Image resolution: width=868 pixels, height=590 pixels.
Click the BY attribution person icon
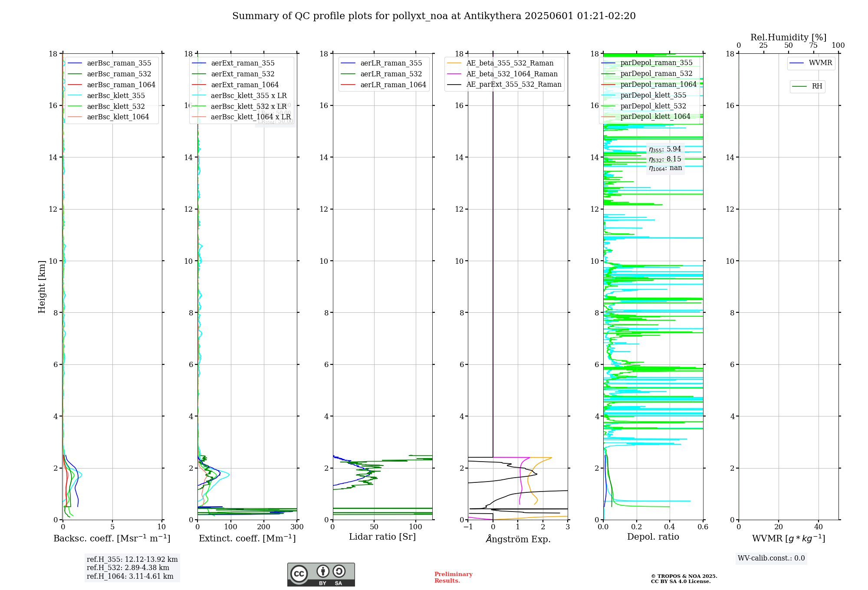pyautogui.click(x=322, y=571)
